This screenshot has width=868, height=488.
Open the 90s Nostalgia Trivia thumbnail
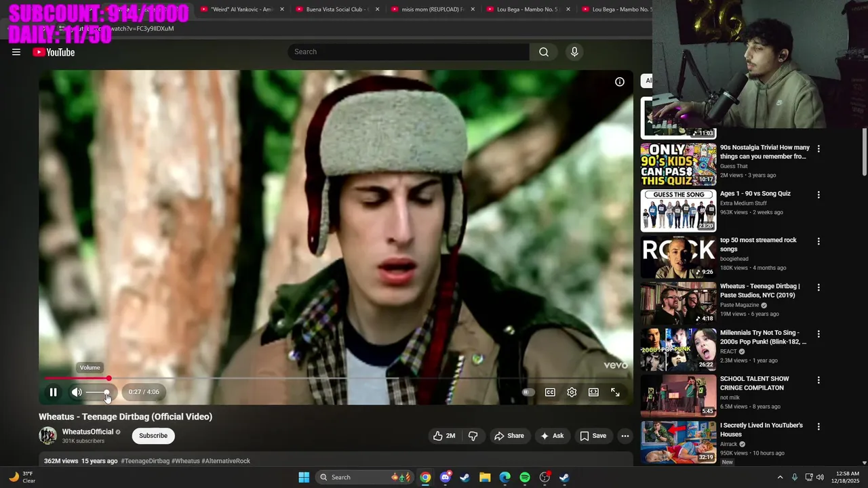pyautogui.click(x=678, y=164)
